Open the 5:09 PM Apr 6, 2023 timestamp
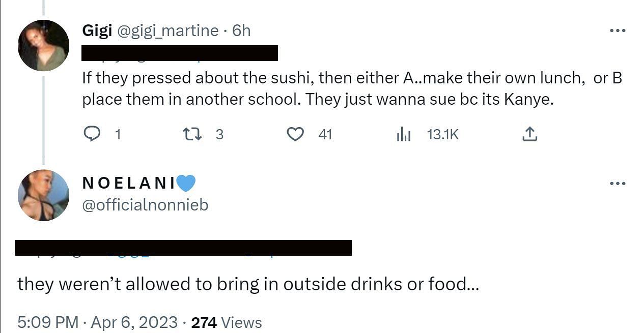644x333 pixels. click(x=98, y=322)
